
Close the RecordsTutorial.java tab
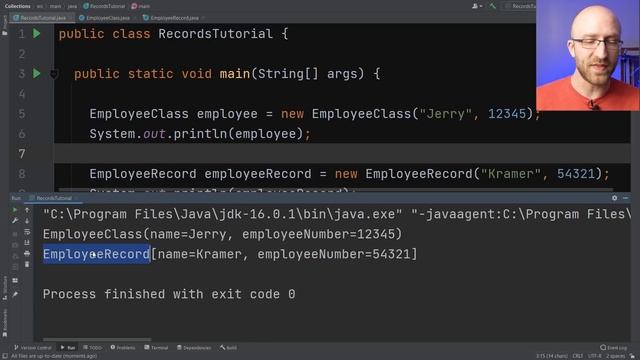71,18
